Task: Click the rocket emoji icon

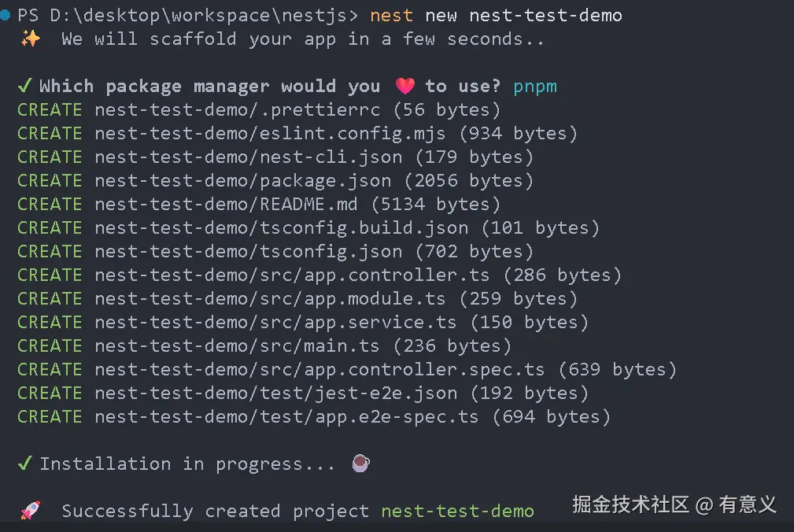Action: pos(30,511)
